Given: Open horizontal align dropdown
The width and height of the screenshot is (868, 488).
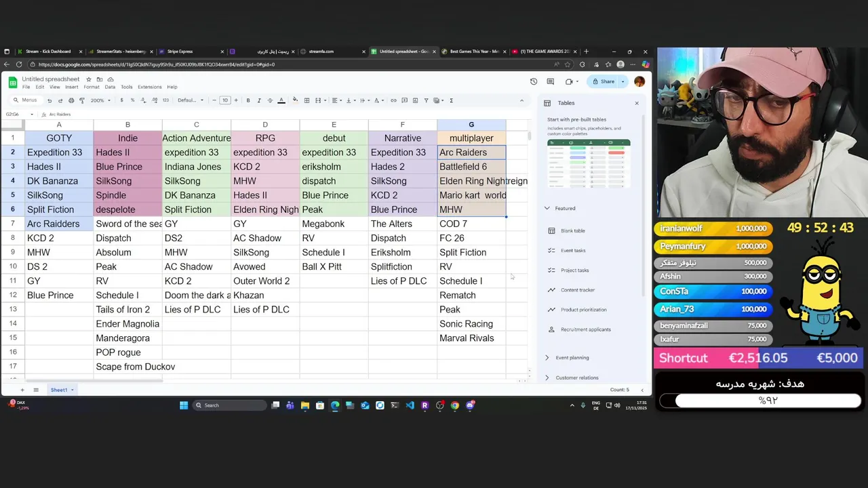Looking at the screenshot, I should tap(336, 100).
